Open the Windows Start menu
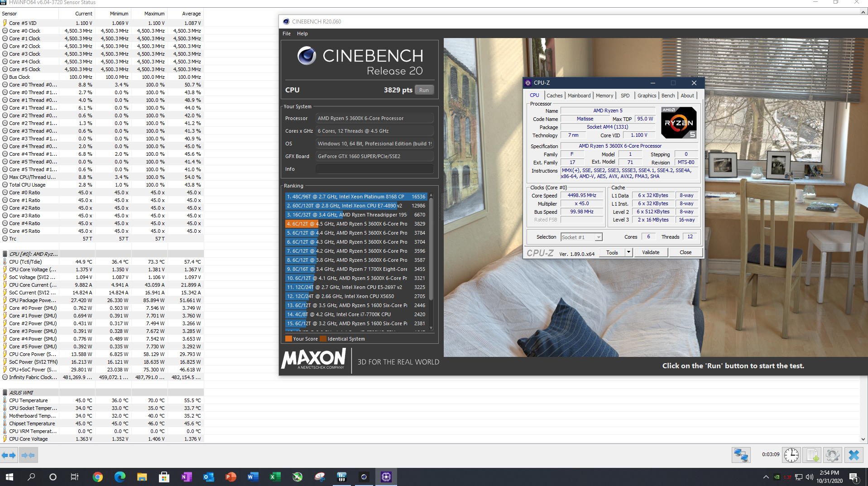 (9, 477)
